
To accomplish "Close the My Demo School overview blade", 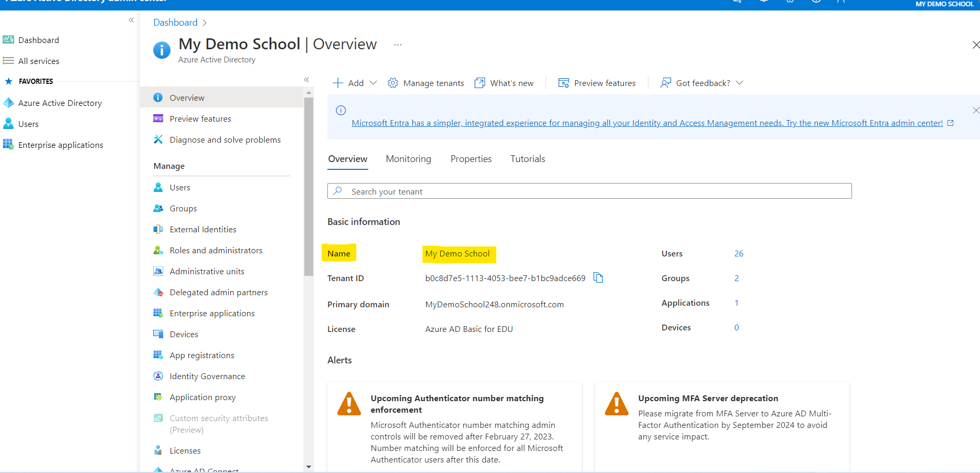I will coord(976,45).
